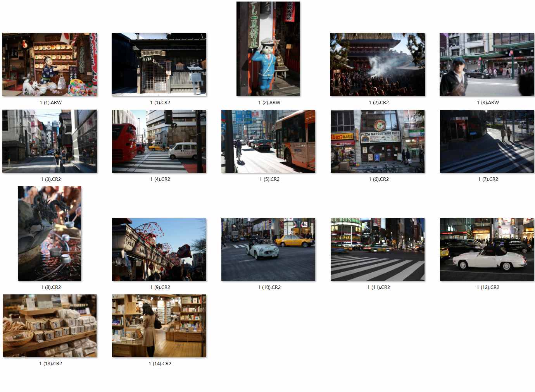Click the file name label 1 (7).CR2
The image size is (535, 392).
pyautogui.click(x=488, y=179)
